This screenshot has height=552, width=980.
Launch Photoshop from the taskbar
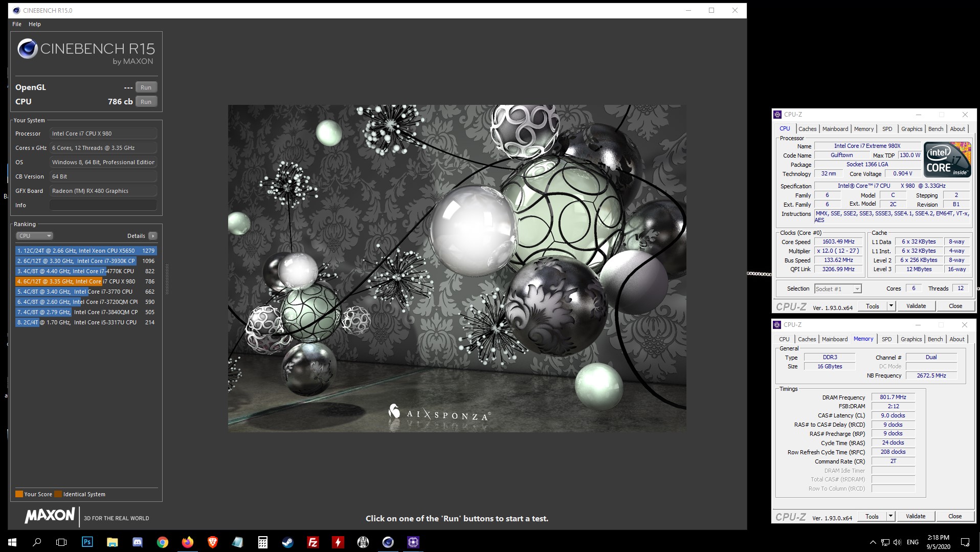coord(87,542)
